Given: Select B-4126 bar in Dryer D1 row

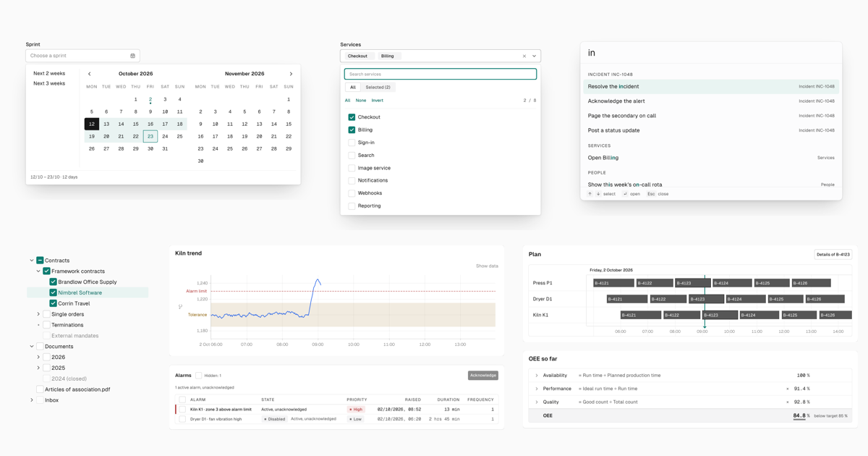Looking at the screenshot, I should tap(825, 299).
